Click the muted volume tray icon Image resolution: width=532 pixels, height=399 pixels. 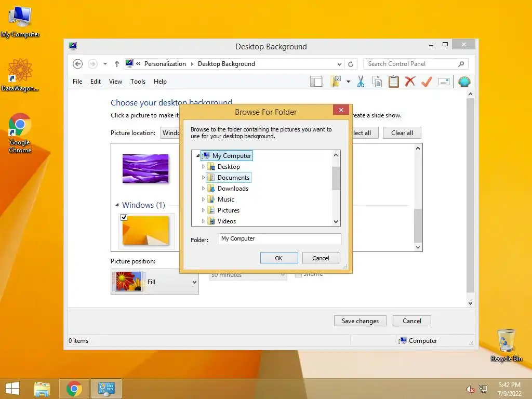470,389
